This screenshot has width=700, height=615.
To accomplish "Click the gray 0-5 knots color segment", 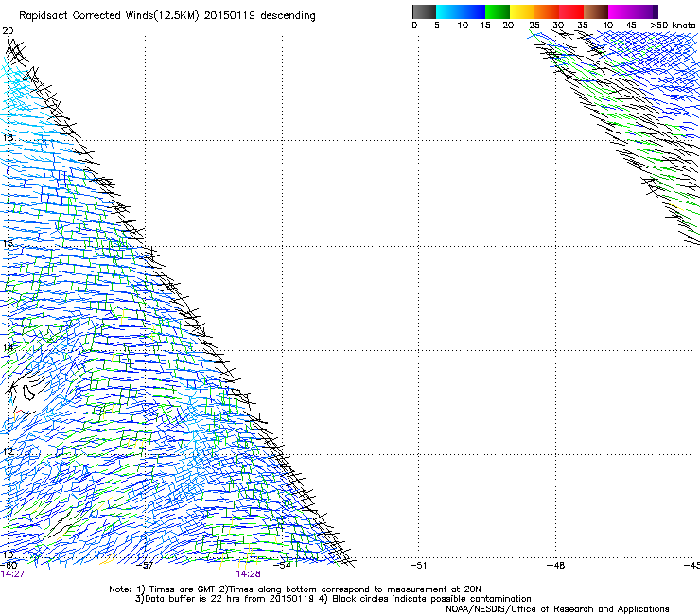I will pyautogui.click(x=424, y=11).
